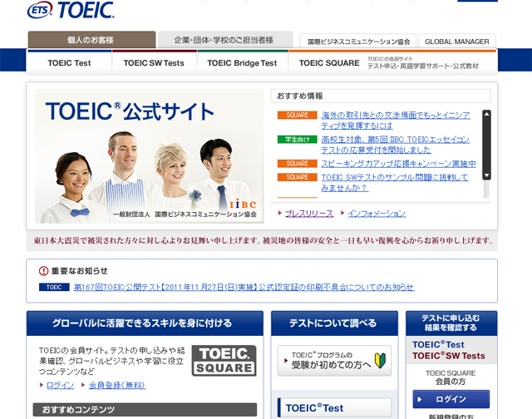Click the red 重要なお知らせ alert icon

click(44, 271)
